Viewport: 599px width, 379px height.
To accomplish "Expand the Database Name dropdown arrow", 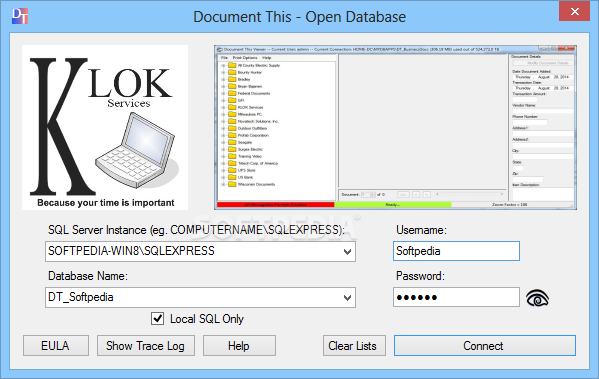I will 347,298.
